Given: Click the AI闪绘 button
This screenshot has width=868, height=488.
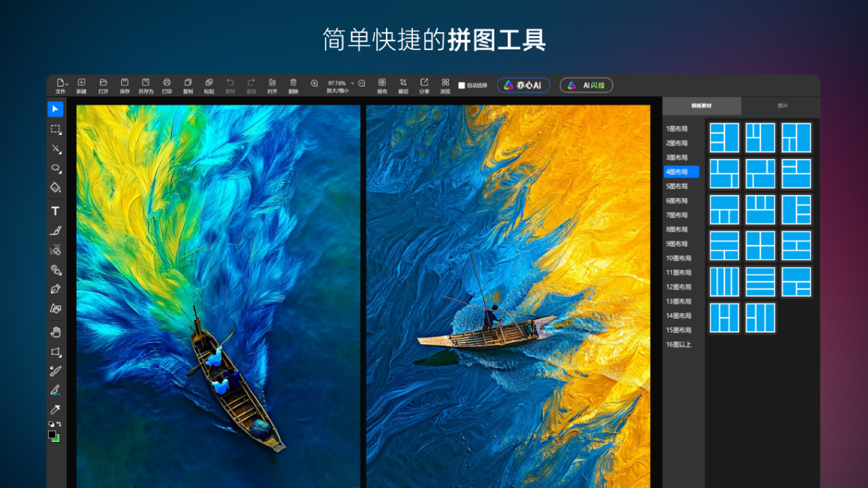Looking at the screenshot, I should point(587,85).
